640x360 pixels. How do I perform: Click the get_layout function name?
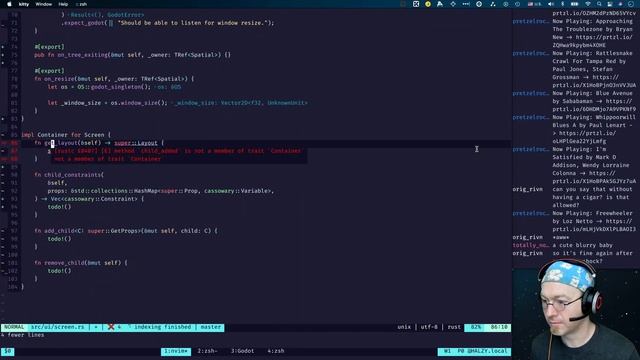(60, 143)
